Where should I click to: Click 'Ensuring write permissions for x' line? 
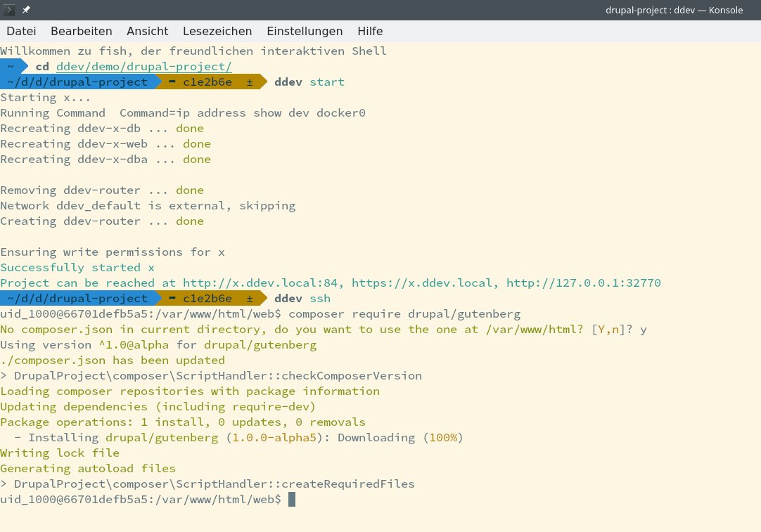pyautogui.click(x=113, y=252)
